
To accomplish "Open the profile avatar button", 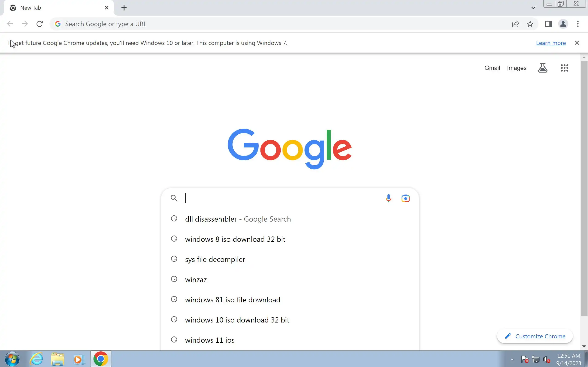I will click(x=563, y=24).
